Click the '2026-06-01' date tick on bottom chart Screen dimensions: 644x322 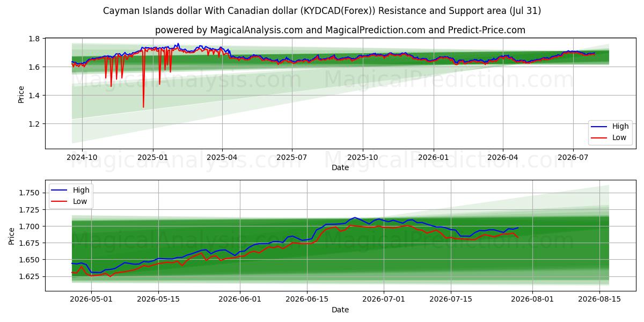click(x=240, y=299)
